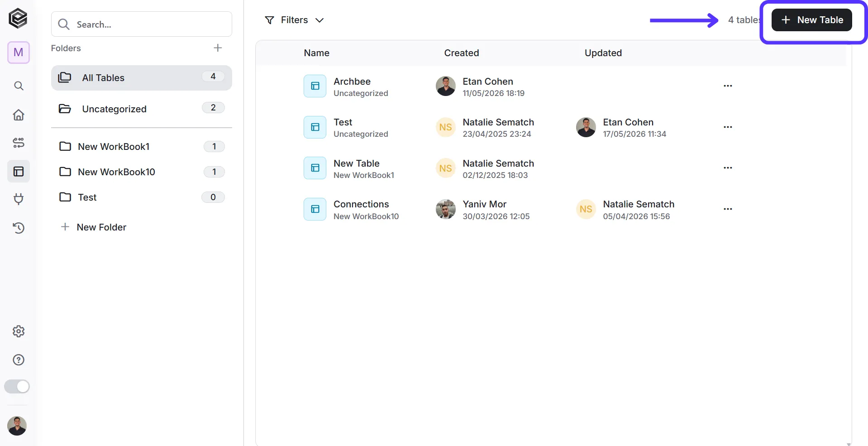This screenshot has width=868, height=446.
Task: Open the Archbee table name
Action: pyautogui.click(x=352, y=82)
